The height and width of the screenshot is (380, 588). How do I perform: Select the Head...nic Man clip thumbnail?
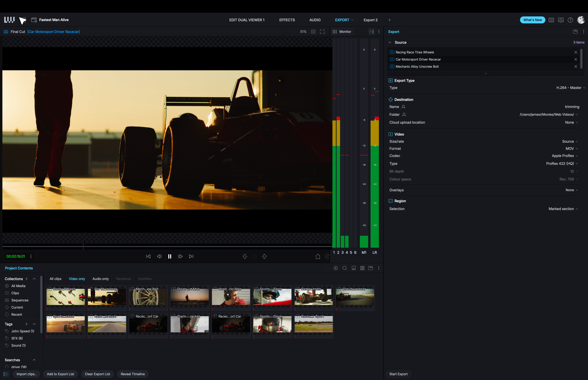231,298
